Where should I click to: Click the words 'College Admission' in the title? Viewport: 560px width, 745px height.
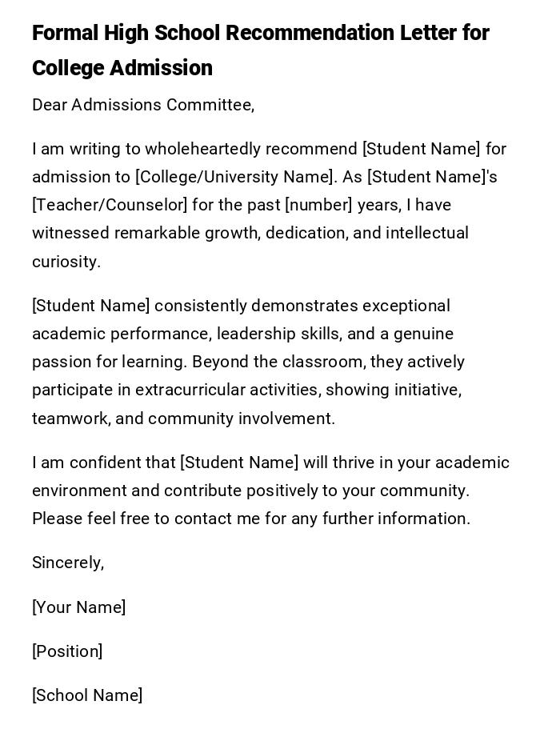(x=122, y=68)
